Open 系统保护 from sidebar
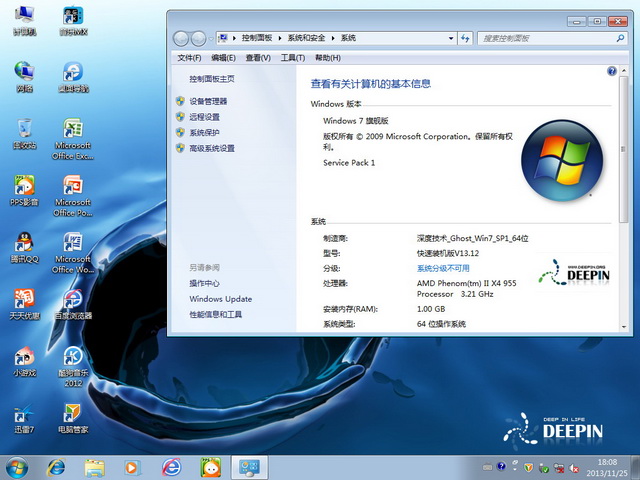 pos(204,133)
